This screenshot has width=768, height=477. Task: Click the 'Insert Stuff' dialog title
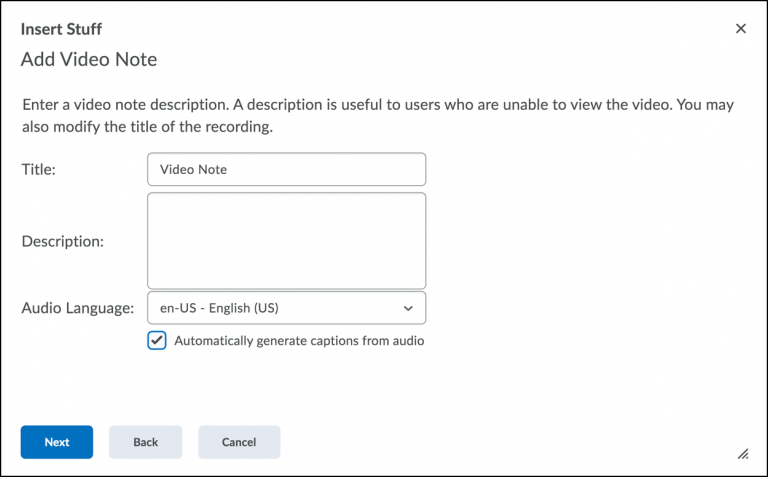pyautogui.click(x=61, y=29)
